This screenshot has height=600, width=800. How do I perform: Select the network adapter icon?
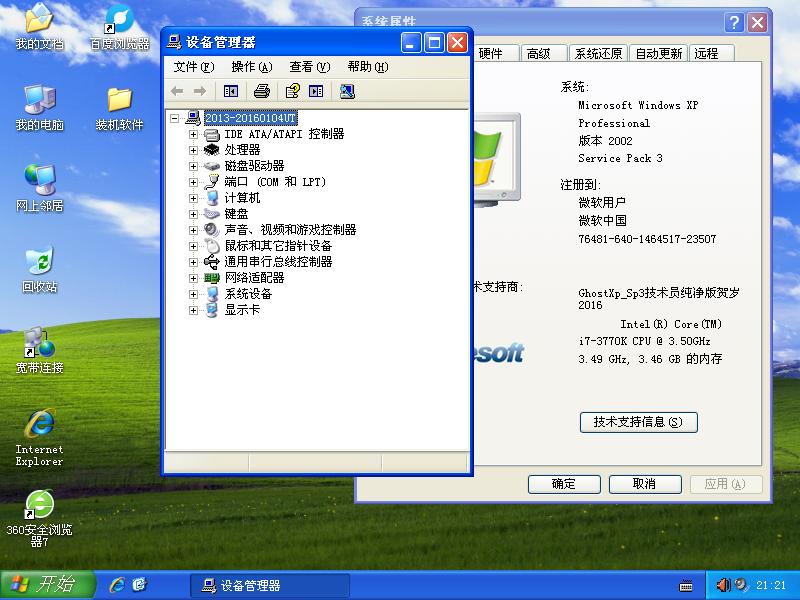coord(212,278)
